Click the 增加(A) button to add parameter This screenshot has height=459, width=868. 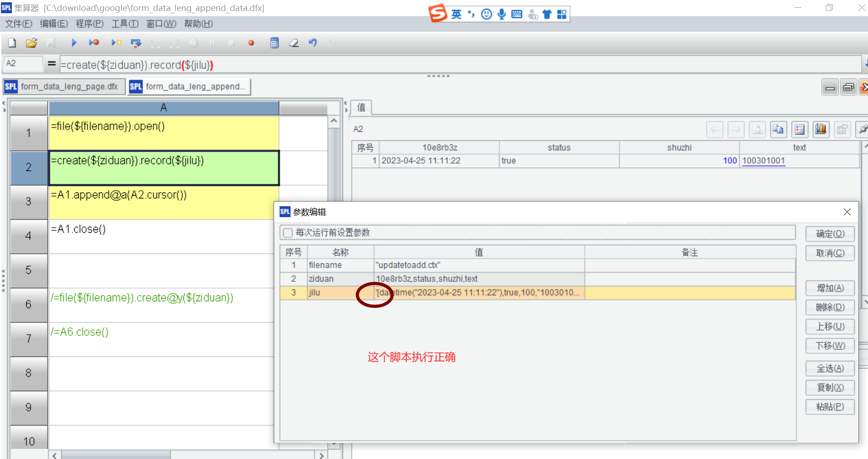point(830,288)
